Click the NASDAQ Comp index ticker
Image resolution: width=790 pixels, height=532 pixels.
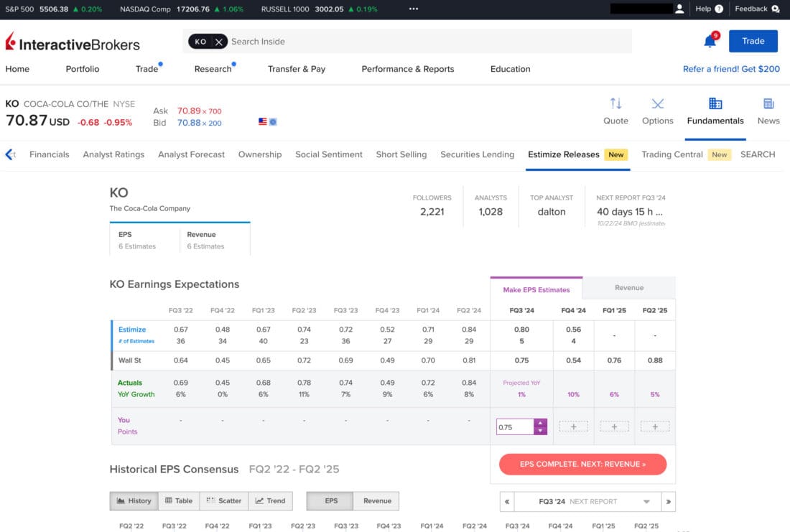(x=182, y=9)
